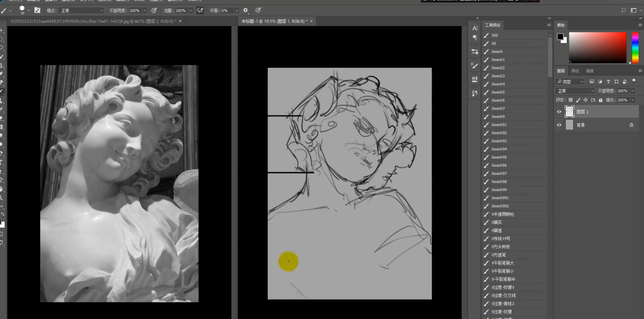
Task: Select the 0半透明喷枪 tool preset
Action: coord(515,214)
